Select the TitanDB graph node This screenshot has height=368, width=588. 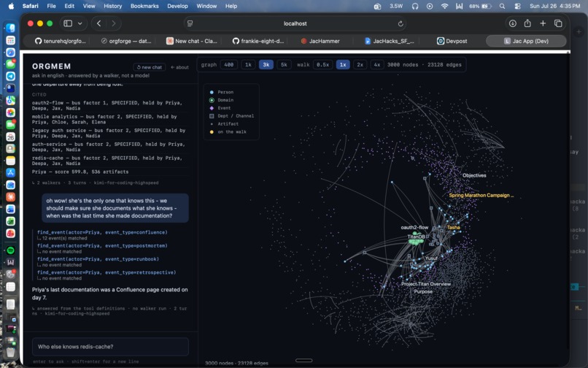416,237
